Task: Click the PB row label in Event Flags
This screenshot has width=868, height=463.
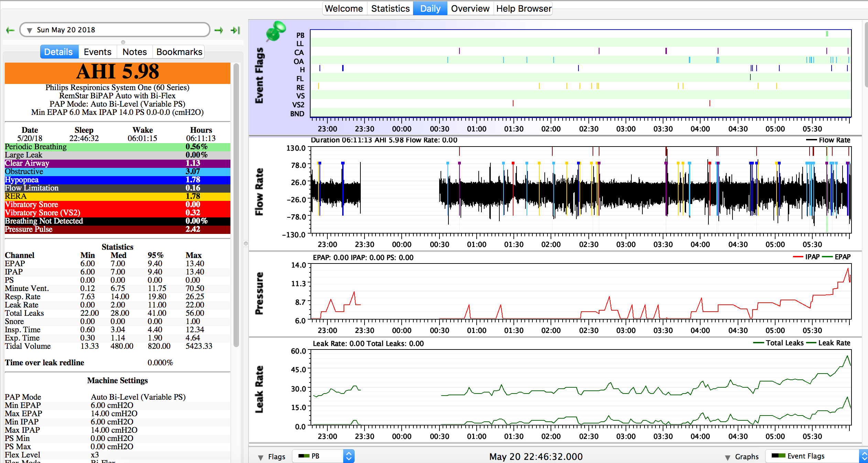Action: (300, 35)
